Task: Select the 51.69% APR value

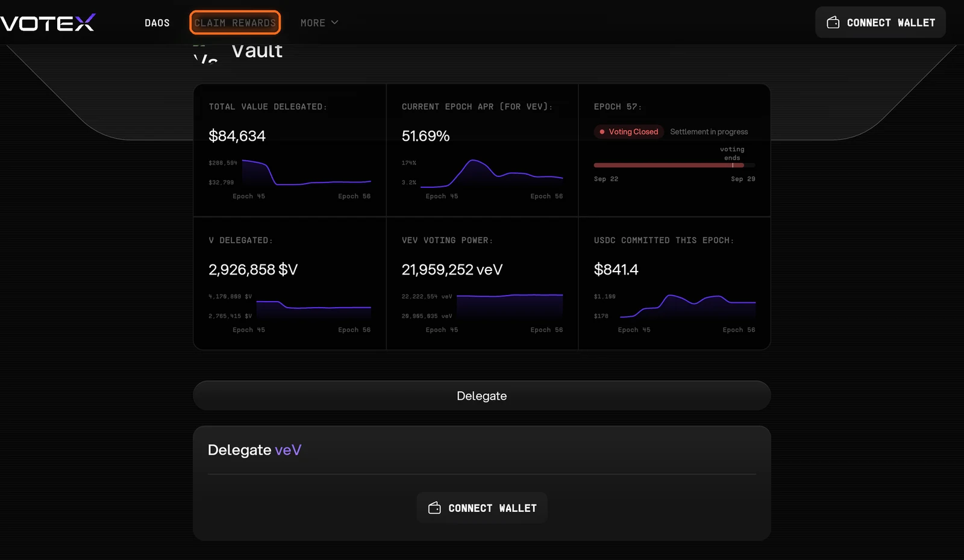Action: click(x=425, y=136)
